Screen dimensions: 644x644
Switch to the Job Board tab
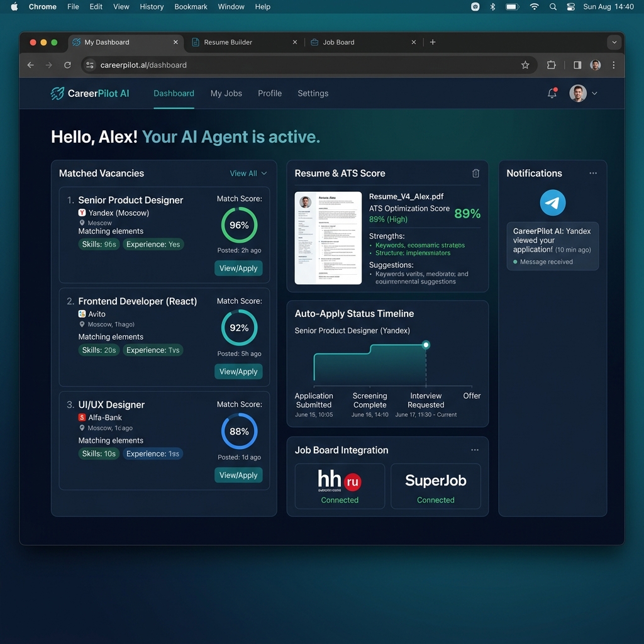[364, 42]
